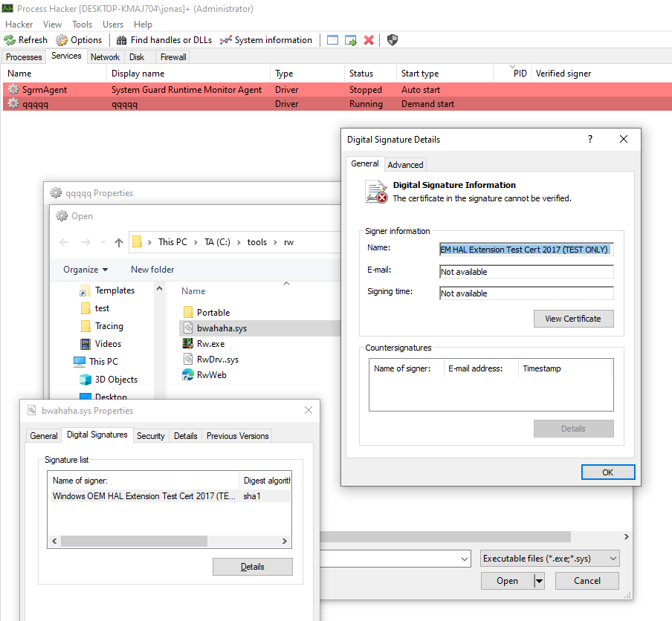This screenshot has width=672, height=621.
Task: Open the Options gear toolbar button
Action: click(x=79, y=40)
